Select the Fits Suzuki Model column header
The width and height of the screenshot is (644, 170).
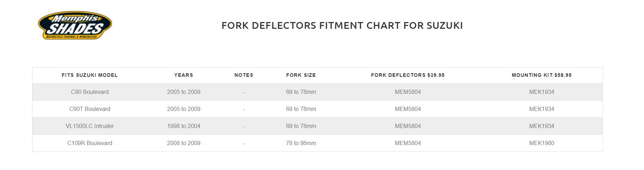pos(90,75)
